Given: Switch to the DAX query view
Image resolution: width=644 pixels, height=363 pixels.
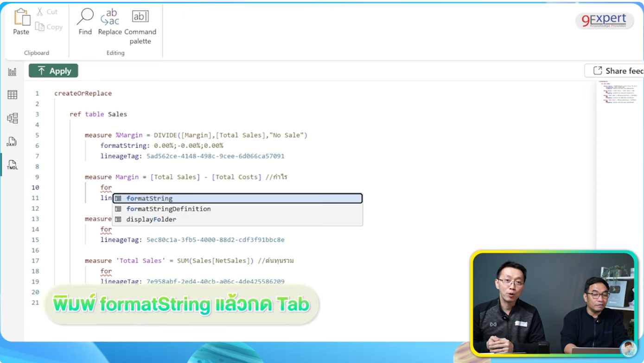Looking at the screenshot, I should point(12,141).
